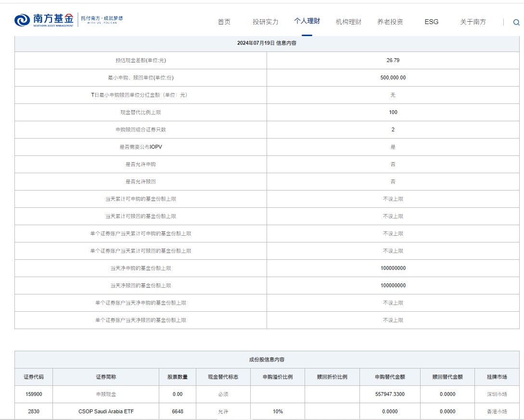Click 单个证券账户当天净赎回的基金份额上限 label
The width and height of the screenshot is (524, 420).
click(141, 320)
